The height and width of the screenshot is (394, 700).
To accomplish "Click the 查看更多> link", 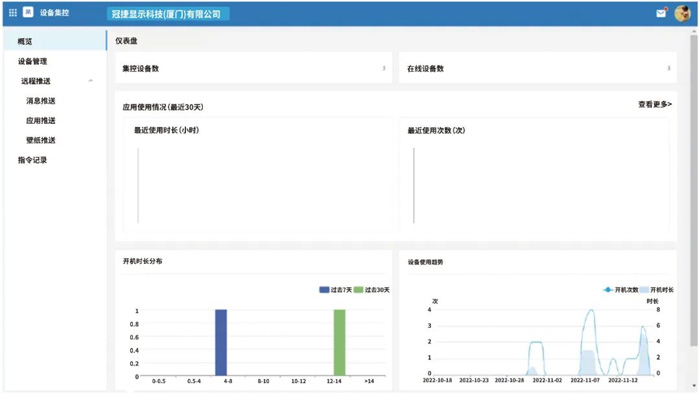I will (655, 104).
